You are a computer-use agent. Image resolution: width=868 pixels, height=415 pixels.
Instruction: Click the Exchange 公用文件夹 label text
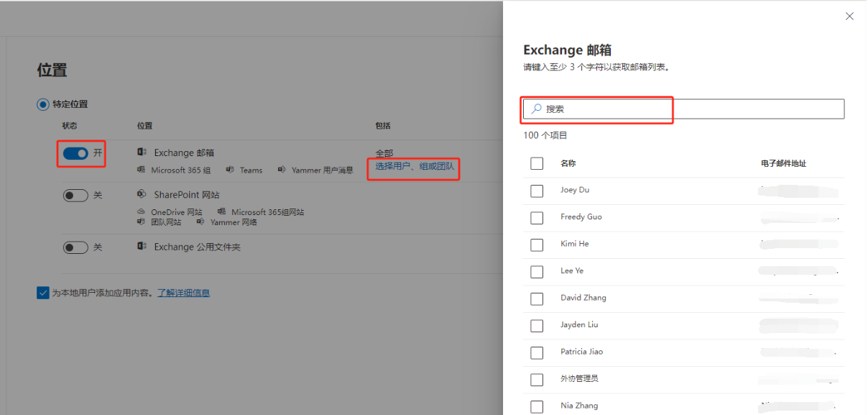pyautogui.click(x=197, y=247)
